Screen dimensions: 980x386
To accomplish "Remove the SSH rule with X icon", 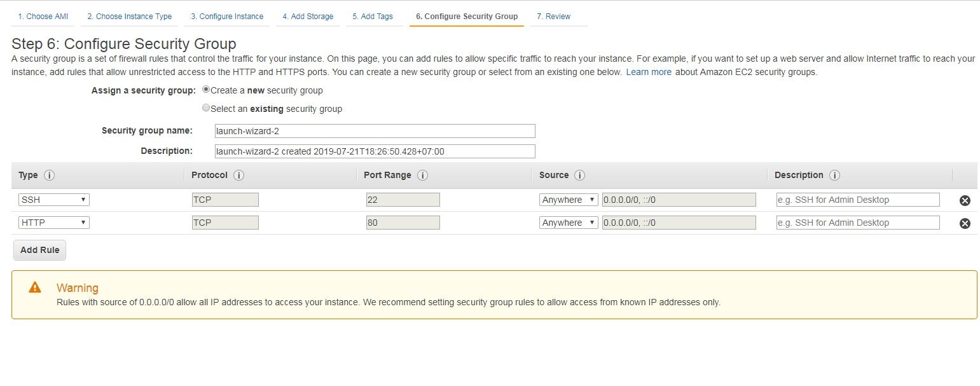I will pos(965,200).
